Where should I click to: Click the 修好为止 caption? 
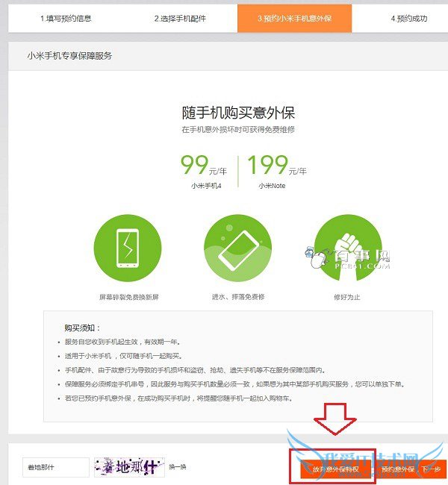click(347, 297)
